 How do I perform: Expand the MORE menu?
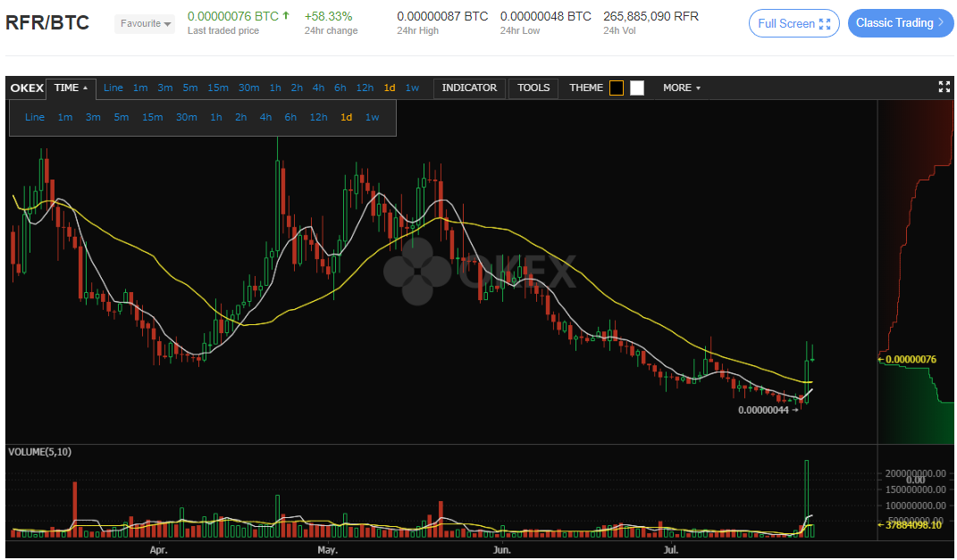click(681, 88)
